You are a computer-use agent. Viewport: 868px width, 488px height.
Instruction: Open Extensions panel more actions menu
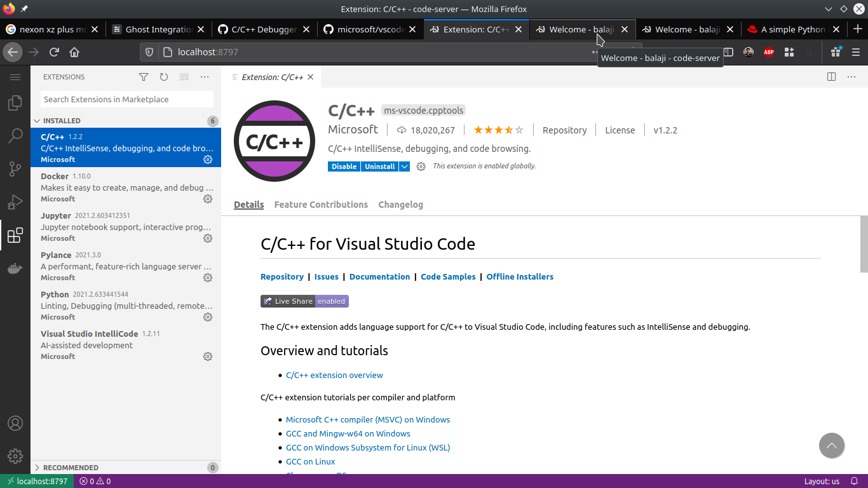[x=205, y=77]
